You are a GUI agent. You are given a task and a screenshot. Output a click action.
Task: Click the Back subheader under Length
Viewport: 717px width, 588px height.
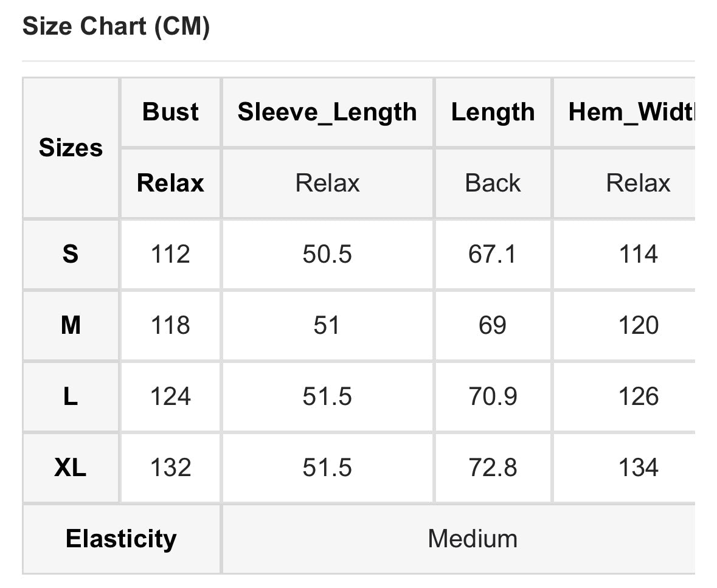pos(493,183)
